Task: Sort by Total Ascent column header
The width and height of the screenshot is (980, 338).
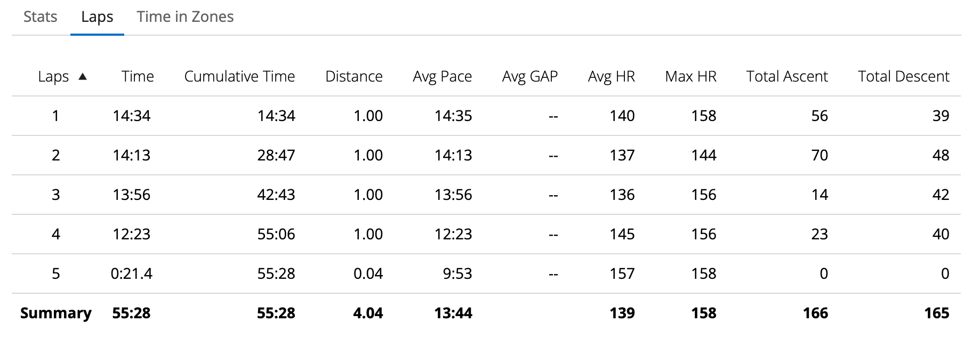Action: pyautogui.click(x=787, y=77)
